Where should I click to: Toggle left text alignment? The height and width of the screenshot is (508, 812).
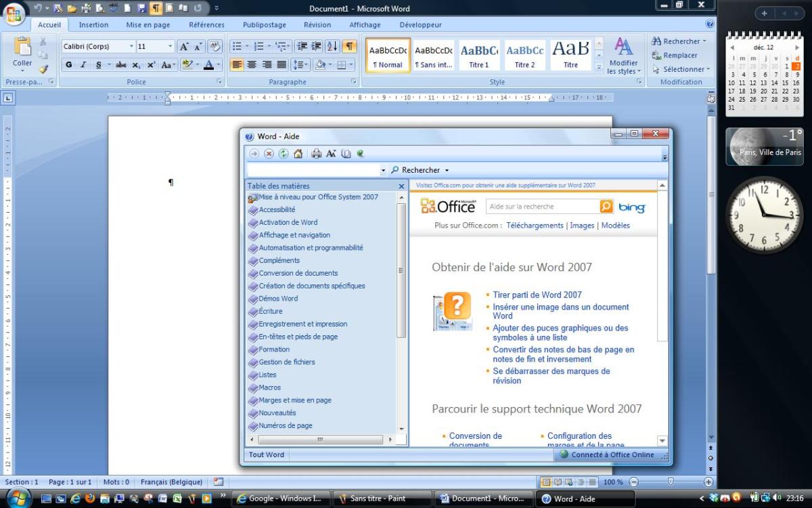237,65
